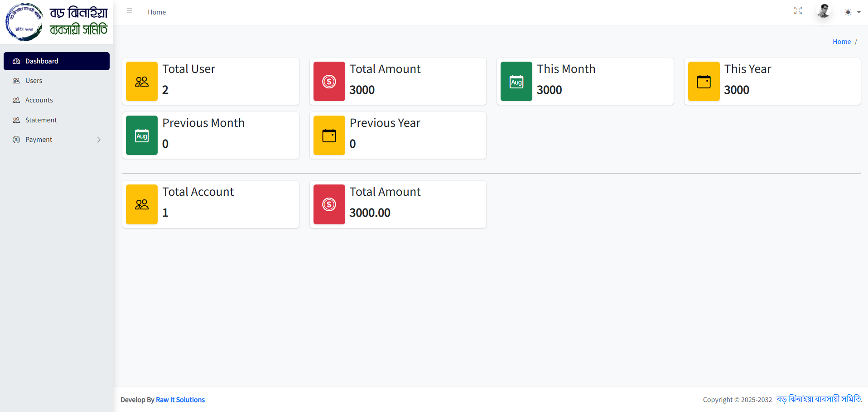Click the Payment dollar coin icon

tap(16, 140)
